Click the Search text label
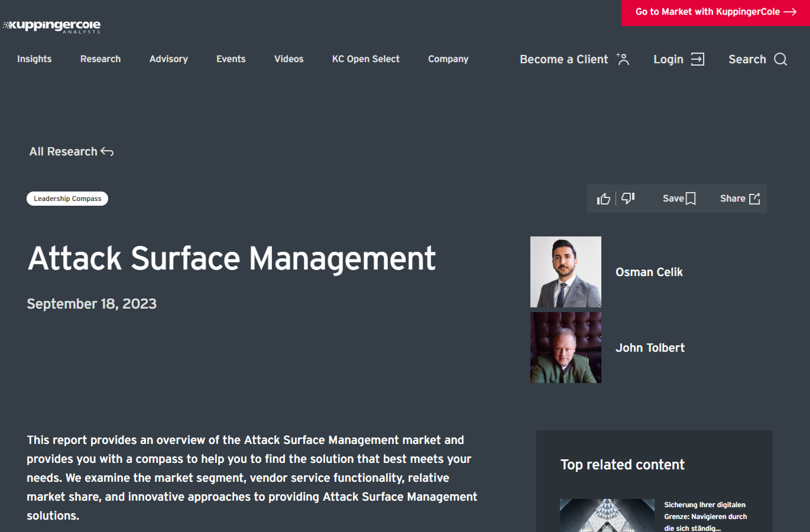 747,59
